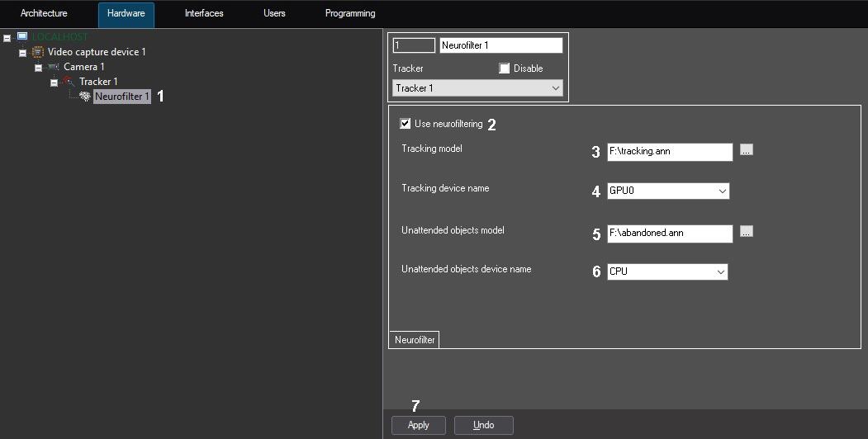
Task: Click the Neurofilter 1 icon in tree
Action: coord(85,97)
